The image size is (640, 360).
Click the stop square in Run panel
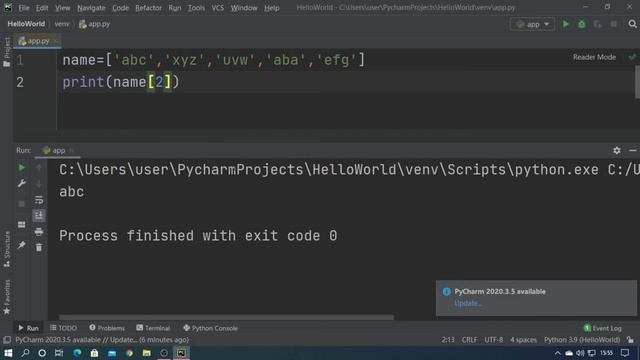[22, 204]
